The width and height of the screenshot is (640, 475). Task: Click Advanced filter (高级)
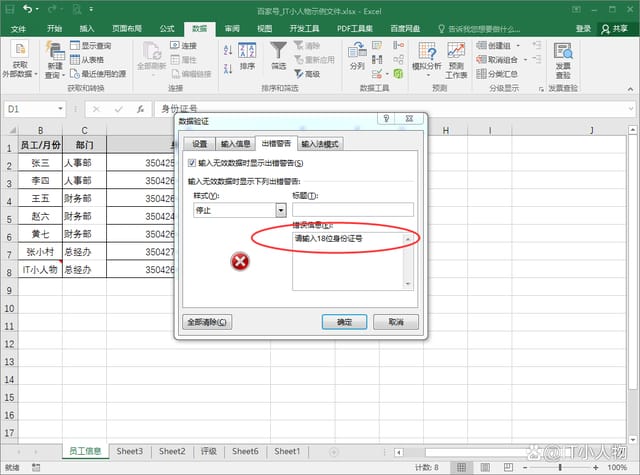[307, 74]
